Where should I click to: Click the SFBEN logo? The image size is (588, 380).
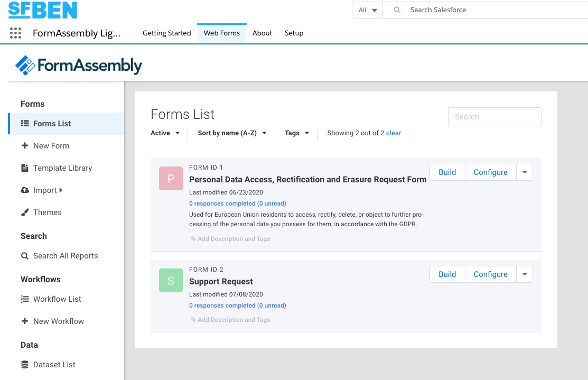pyautogui.click(x=43, y=10)
